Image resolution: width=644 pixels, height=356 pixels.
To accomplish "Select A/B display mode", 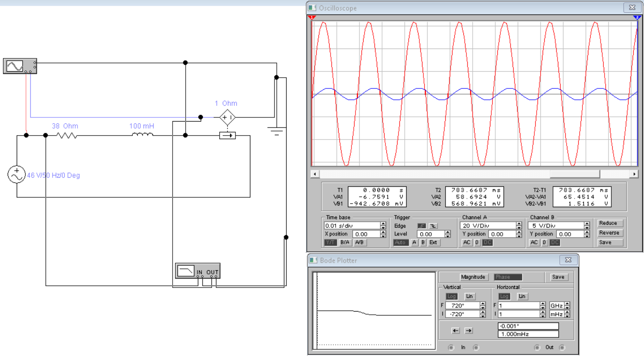I will [x=360, y=243].
